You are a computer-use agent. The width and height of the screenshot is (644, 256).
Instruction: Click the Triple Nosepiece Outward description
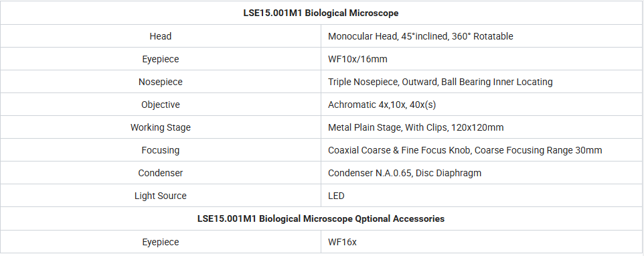point(440,82)
